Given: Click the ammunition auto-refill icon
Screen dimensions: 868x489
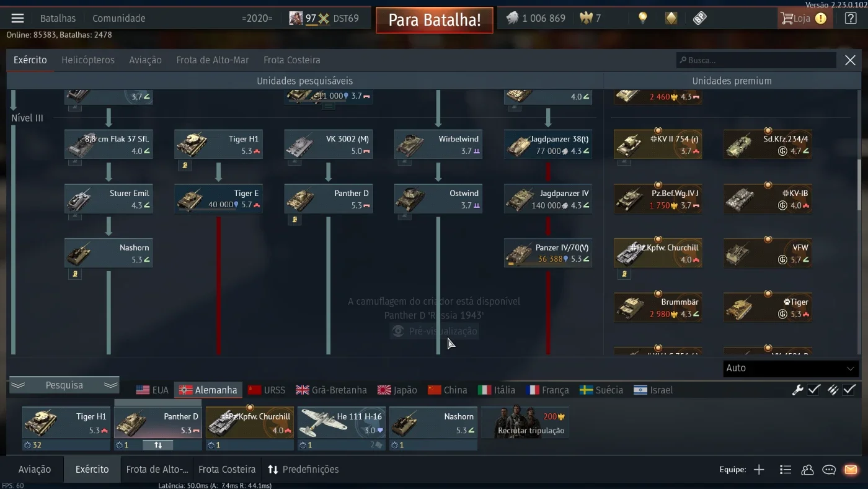Looking at the screenshot, I should tap(833, 390).
